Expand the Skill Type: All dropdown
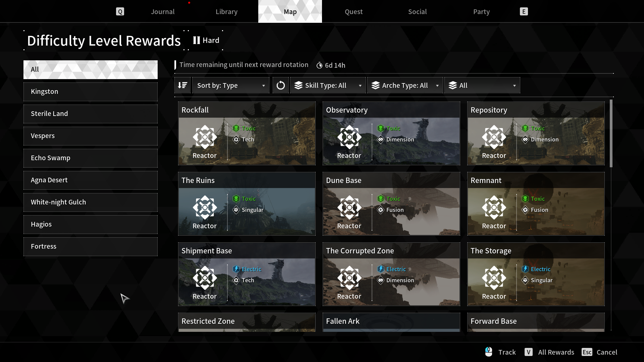 click(x=328, y=85)
